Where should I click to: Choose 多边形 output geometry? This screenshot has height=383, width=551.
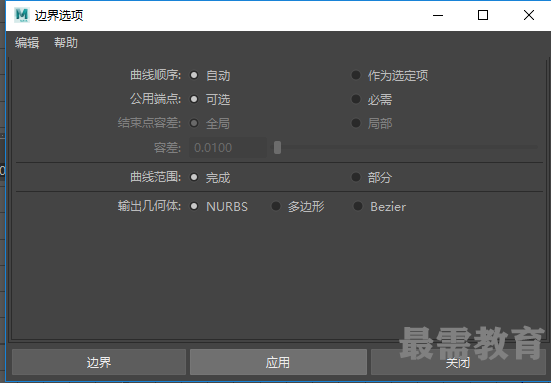tap(276, 206)
